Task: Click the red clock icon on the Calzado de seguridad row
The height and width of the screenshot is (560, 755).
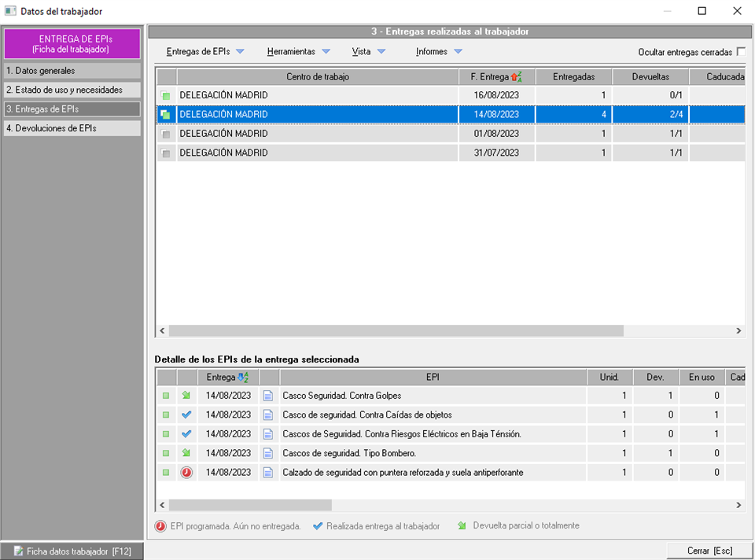Action: [x=186, y=473]
